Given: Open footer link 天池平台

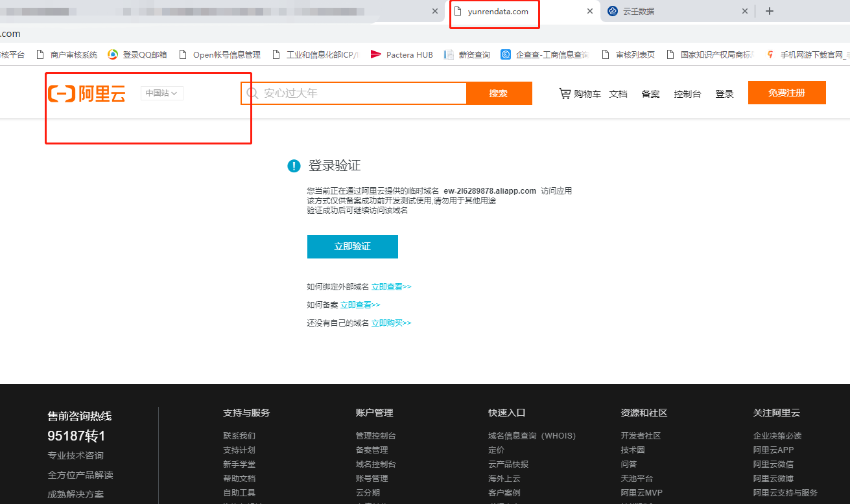Looking at the screenshot, I should coord(637,479).
